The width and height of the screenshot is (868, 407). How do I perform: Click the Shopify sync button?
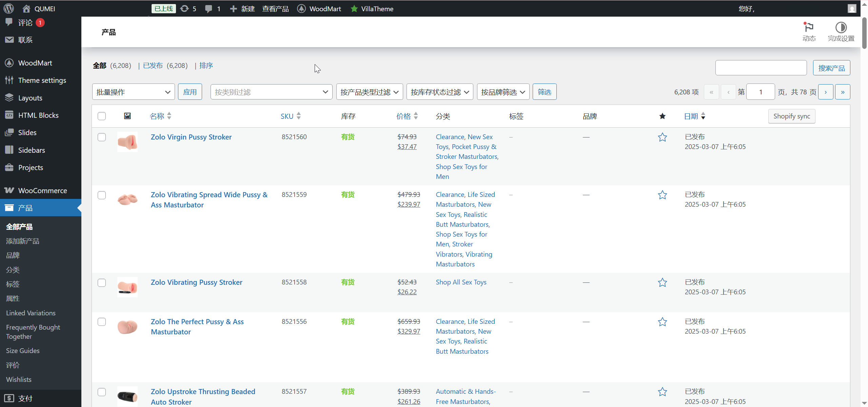tap(791, 116)
